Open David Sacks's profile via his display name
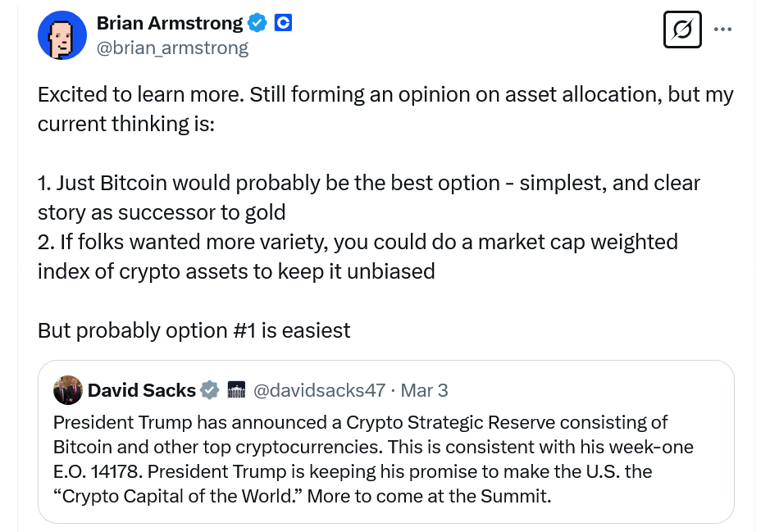The height and width of the screenshot is (532, 770). tap(141, 390)
